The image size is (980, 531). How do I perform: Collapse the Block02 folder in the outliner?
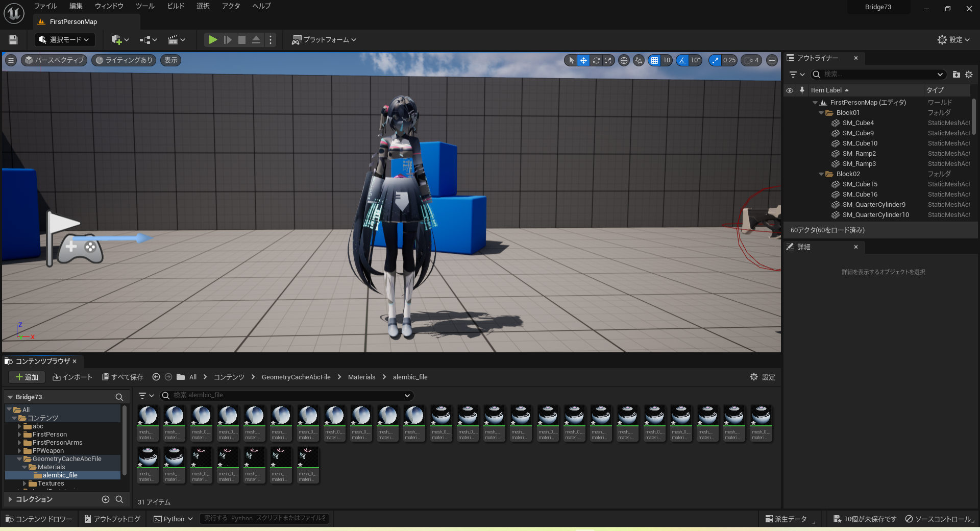[821, 174]
